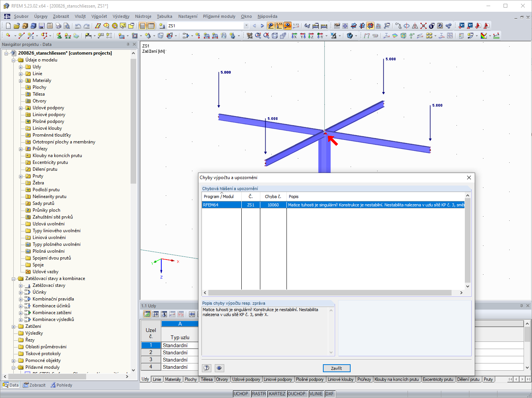
Task: Open the Výpočet menu
Action: (99, 16)
